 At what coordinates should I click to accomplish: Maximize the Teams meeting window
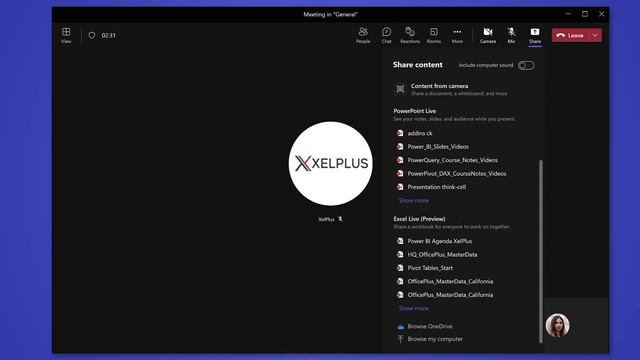click(585, 14)
